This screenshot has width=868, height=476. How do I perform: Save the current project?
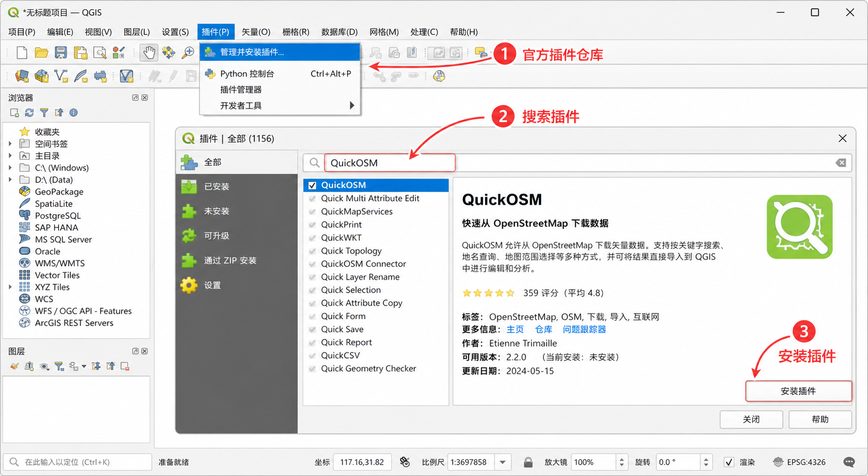point(61,53)
